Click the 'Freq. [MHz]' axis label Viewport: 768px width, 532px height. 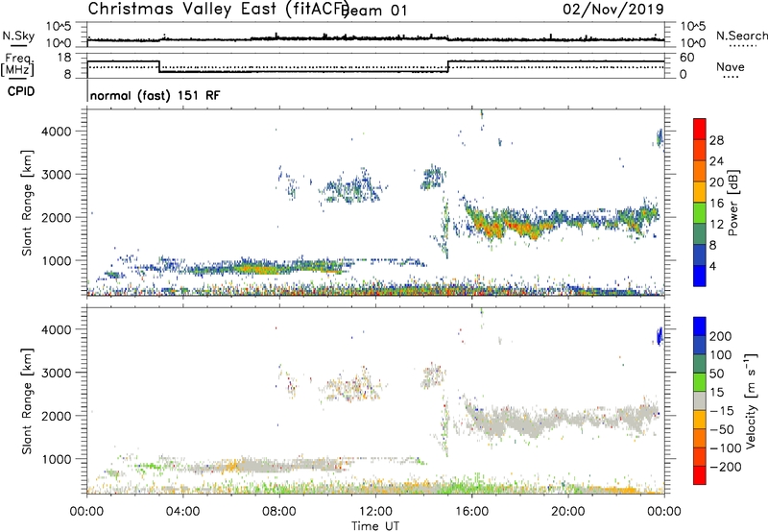coord(18,64)
